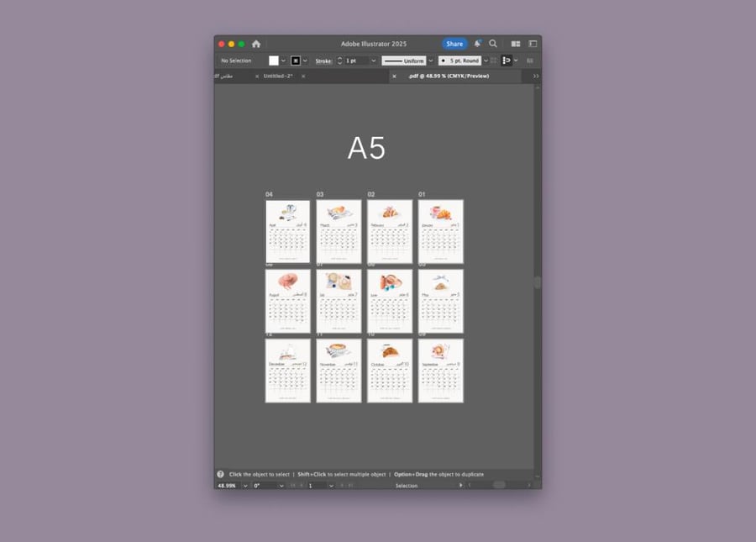Select artboard 02 February calendar page
Image resolution: width=756 pixels, height=542 pixels.
tap(390, 231)
